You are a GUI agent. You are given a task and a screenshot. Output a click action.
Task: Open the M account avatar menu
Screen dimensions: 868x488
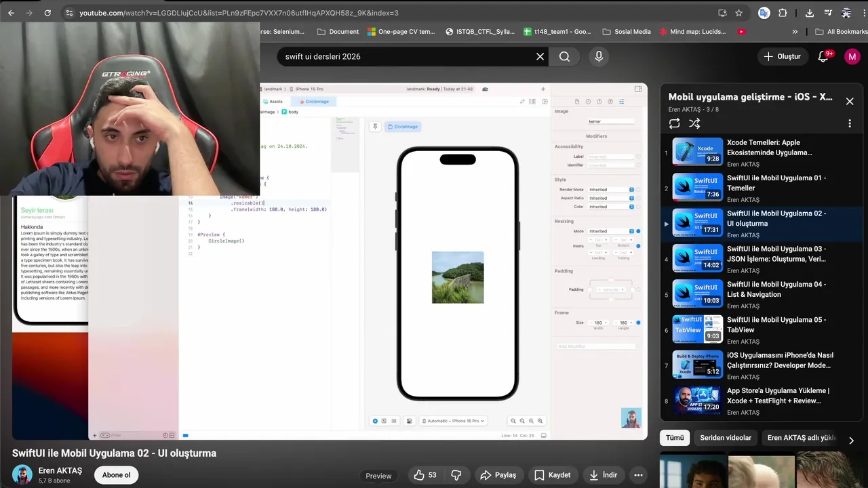pyautogui.click(x=852, y=56)
